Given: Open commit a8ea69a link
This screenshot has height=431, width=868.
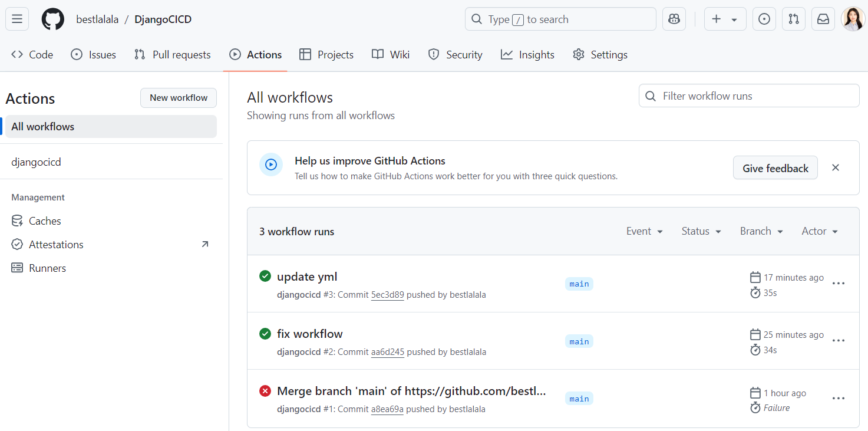Looking at the screenshot, I should [x=387, y=409].
